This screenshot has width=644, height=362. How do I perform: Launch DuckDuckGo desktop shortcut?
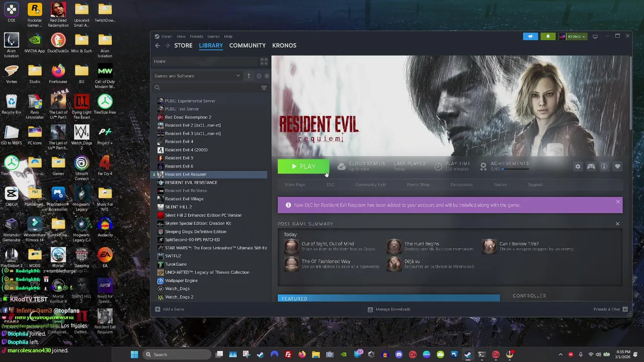[x=58, y=43]
